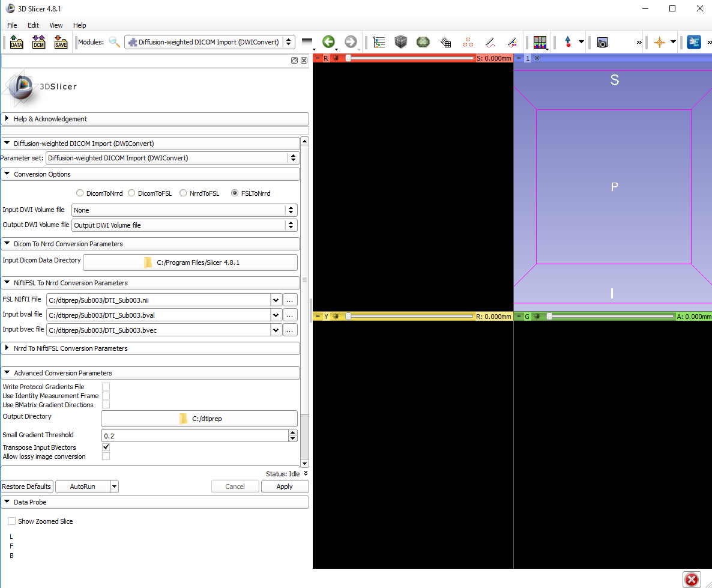The width and height of the screenshot is (712, 588).
Task: Open the screenshot capture camera icon
Action: 602,42
